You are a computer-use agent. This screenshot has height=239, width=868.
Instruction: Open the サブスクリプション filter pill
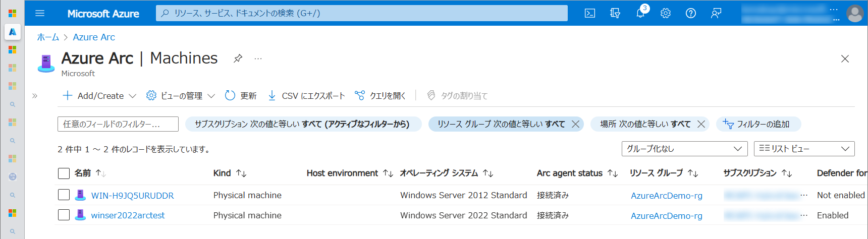coord(303,124)
